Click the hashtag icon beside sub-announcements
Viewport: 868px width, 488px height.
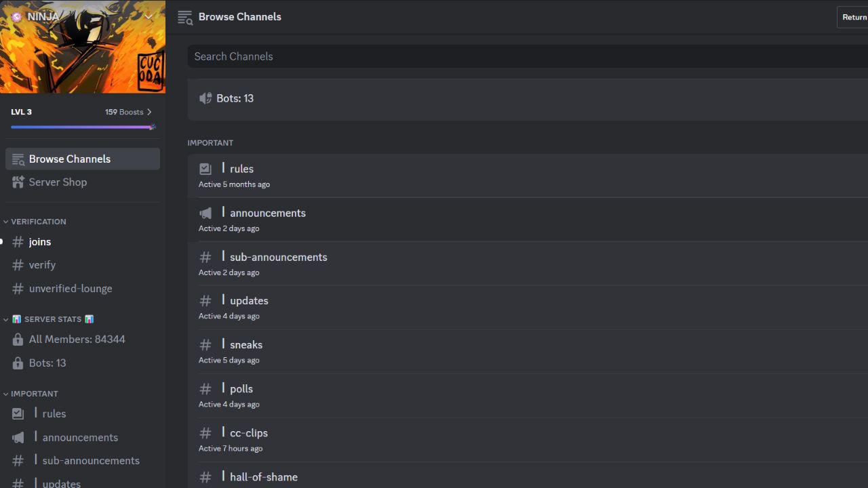(x=205, y=257)
